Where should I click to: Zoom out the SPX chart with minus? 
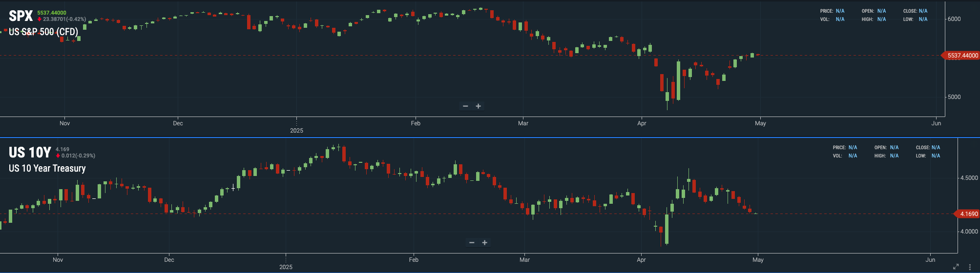[465, 106]
